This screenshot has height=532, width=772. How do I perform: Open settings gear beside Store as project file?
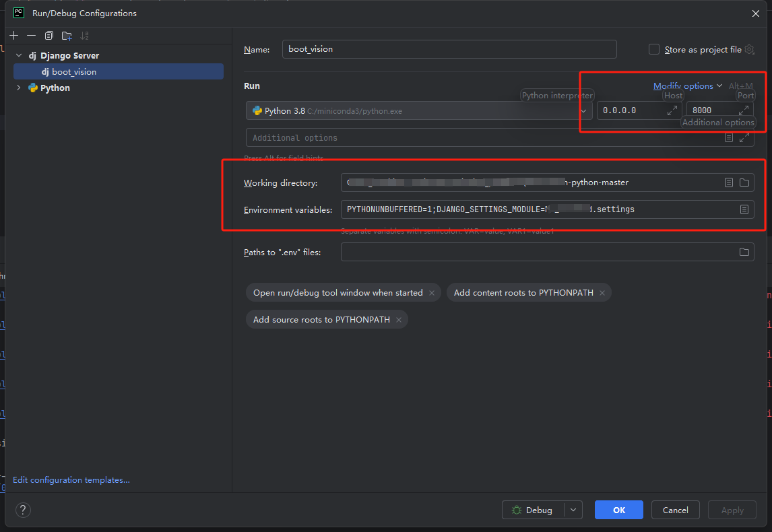point(748,49)
